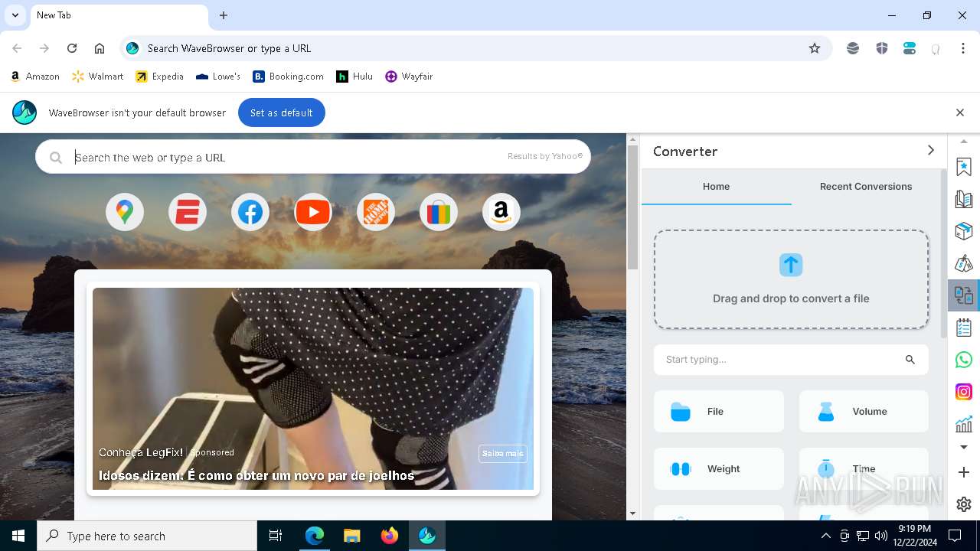Open the Amazon bookmark
The image size is (980, 551).
point(35,77)
